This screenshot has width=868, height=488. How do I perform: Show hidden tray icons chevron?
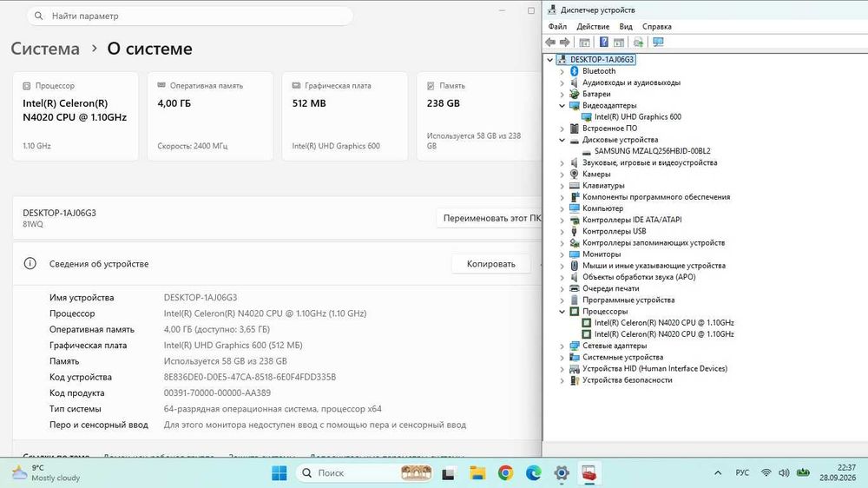pyautogui.click(x=718, y=472)
